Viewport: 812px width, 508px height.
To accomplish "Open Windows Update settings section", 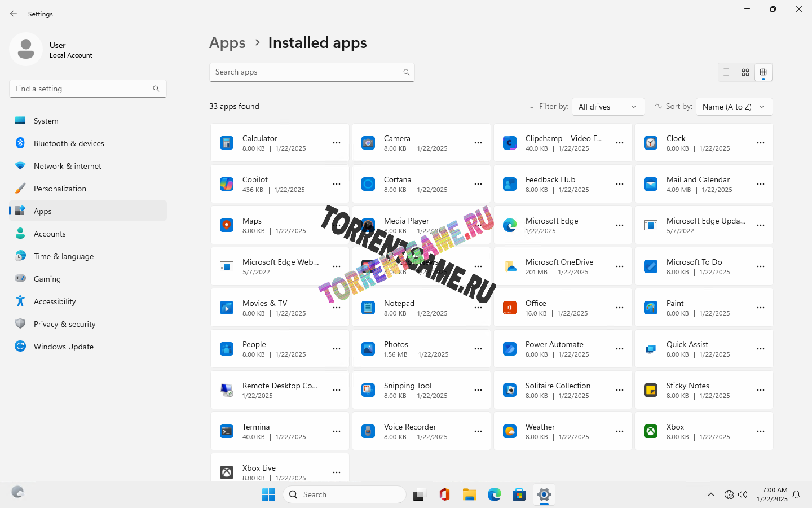I will [63, 347].
